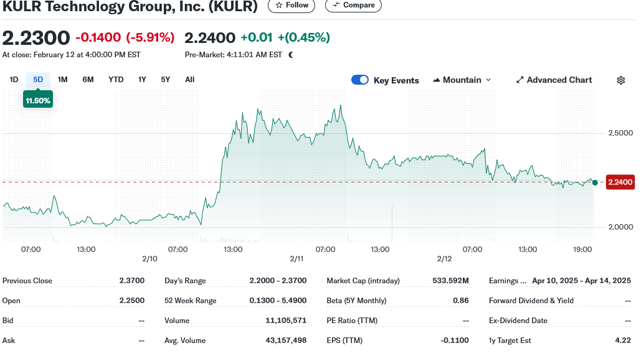The image size is (644, 353).
Task: Click the Ask label
Action: point(9,341)
